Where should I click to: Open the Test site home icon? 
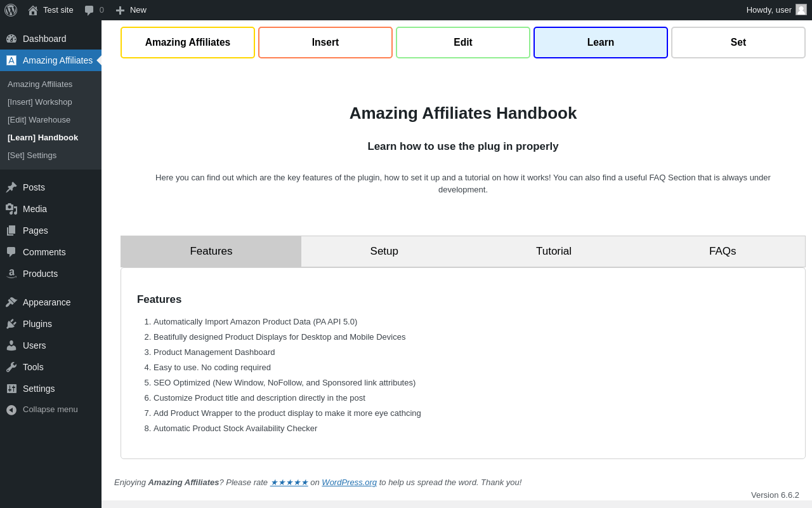33,10
